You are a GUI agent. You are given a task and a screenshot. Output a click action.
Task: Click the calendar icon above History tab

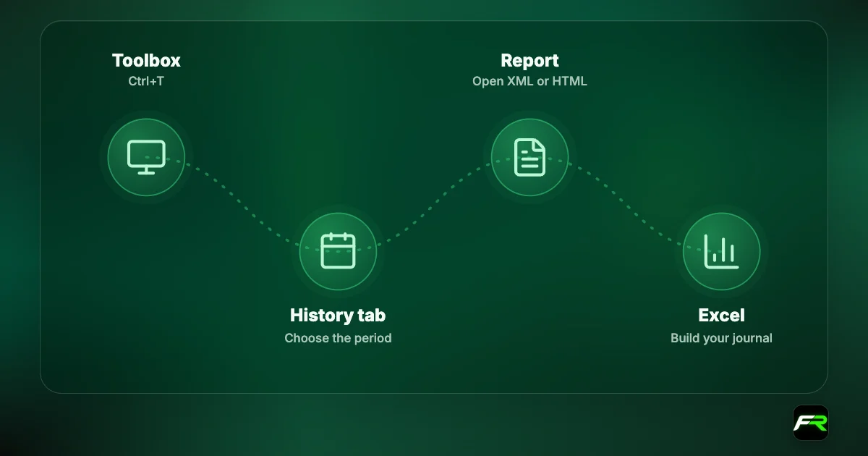[x=338, y=250]
